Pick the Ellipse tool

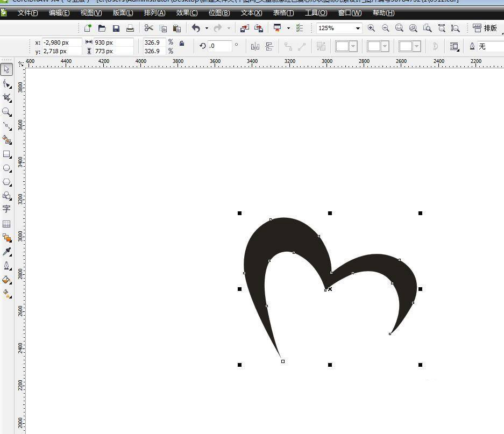point(6,168)
